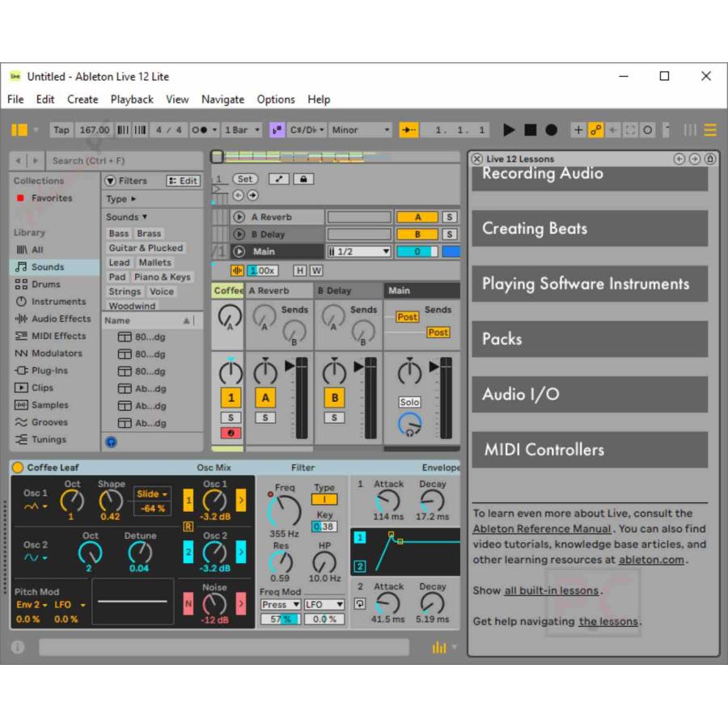Open the Plug-Ins section of the browser

[47, 370]
